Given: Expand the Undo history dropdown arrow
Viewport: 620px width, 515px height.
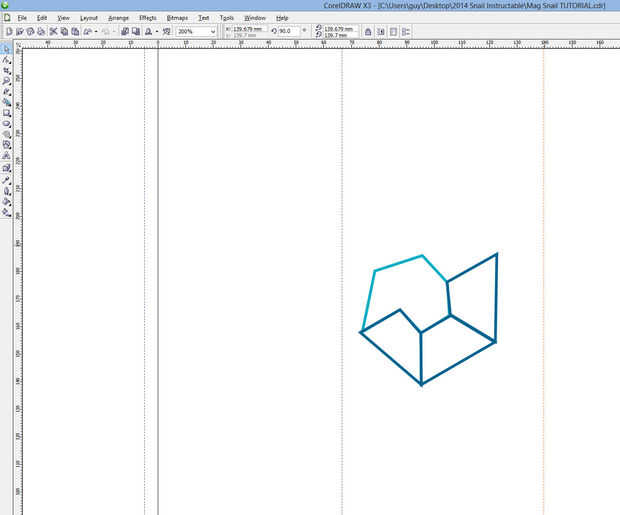Looking at the screenshot, I should [x=96, y=31].
